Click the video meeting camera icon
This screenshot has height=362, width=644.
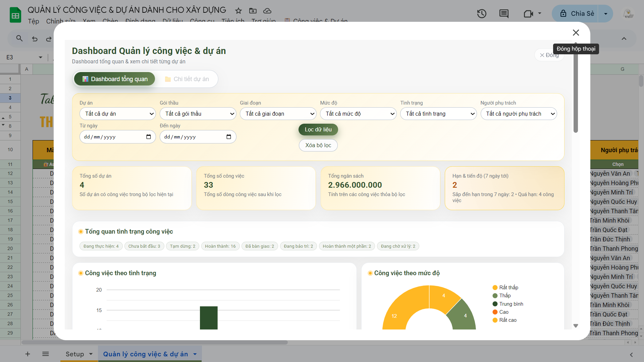point(528,14)
